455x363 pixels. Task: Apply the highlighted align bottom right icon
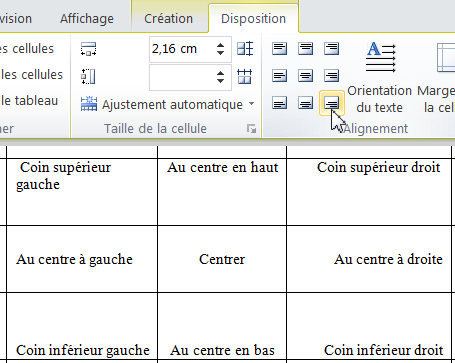331,103
